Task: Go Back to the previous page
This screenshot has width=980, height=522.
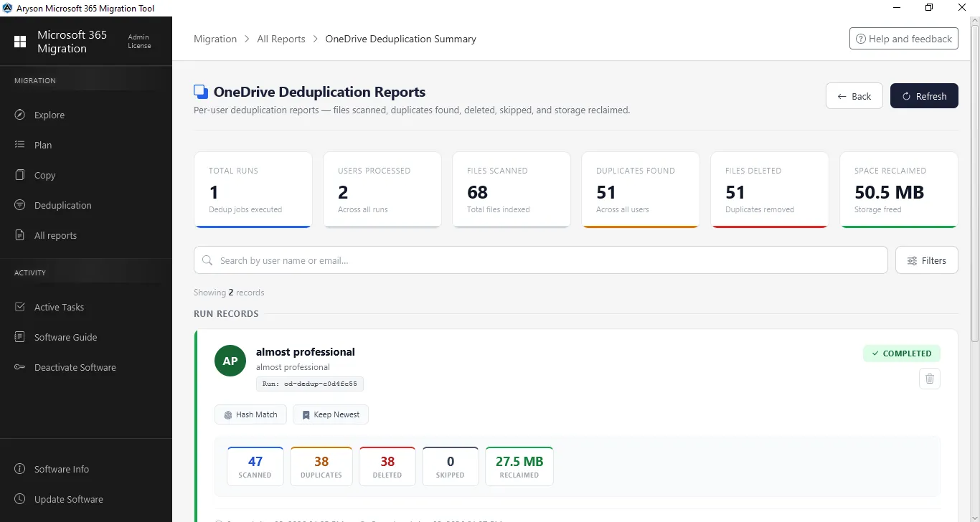Action: pos(854,96)
